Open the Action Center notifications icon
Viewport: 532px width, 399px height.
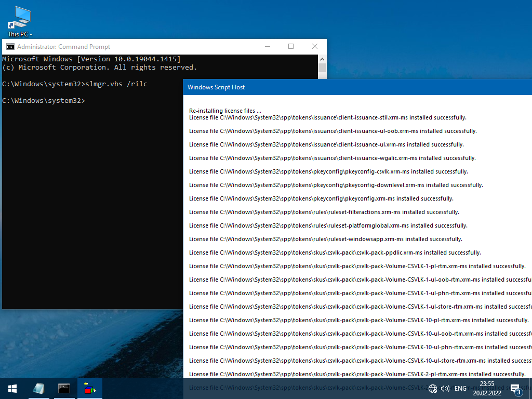[515, 388]
